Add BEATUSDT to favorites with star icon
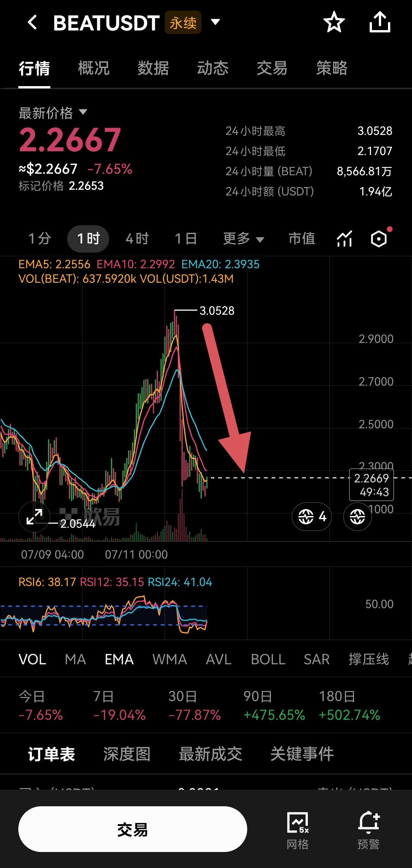 pos(334,22)
